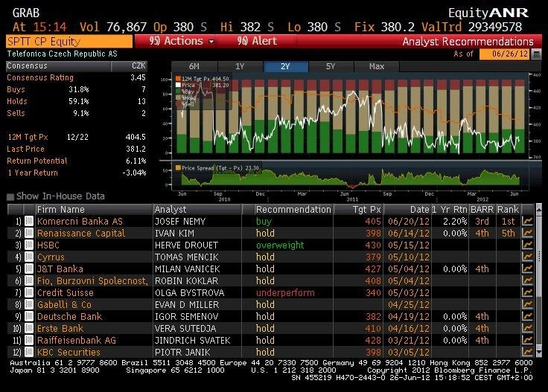Click the Return Potential value 6.11%
Viewport: 548px width, 392px height.
pos(136,161)
